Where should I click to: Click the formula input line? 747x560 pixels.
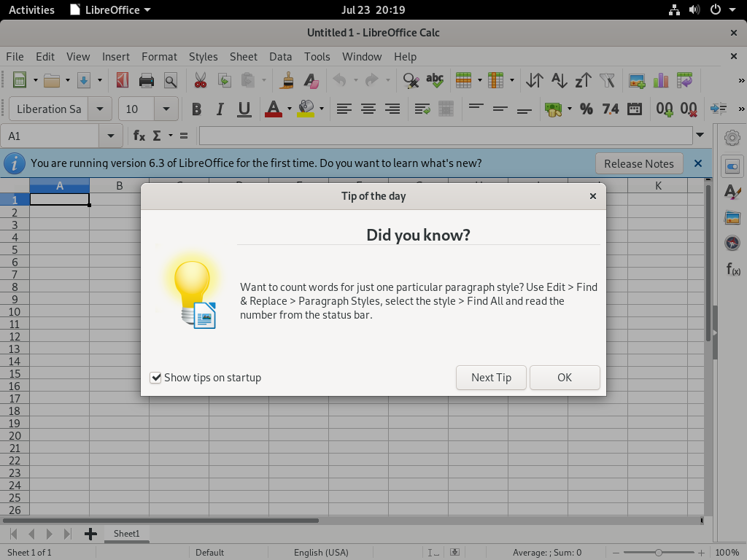[446, 136]
